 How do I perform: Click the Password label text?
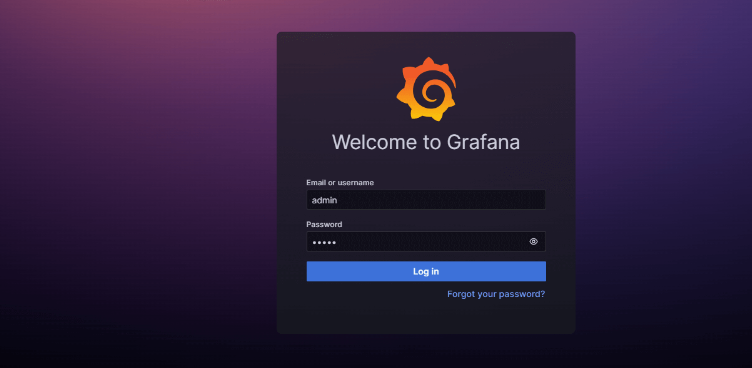324,224
